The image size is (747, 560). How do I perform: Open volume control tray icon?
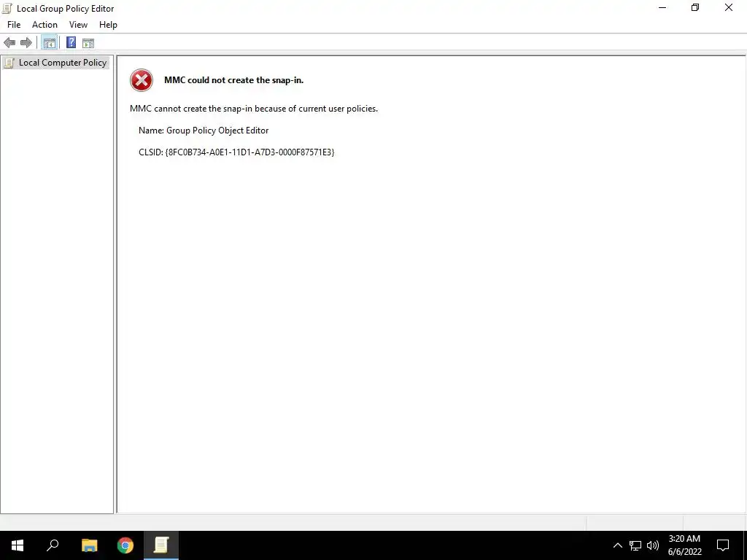pyautogui.click(x=653, y=545)
